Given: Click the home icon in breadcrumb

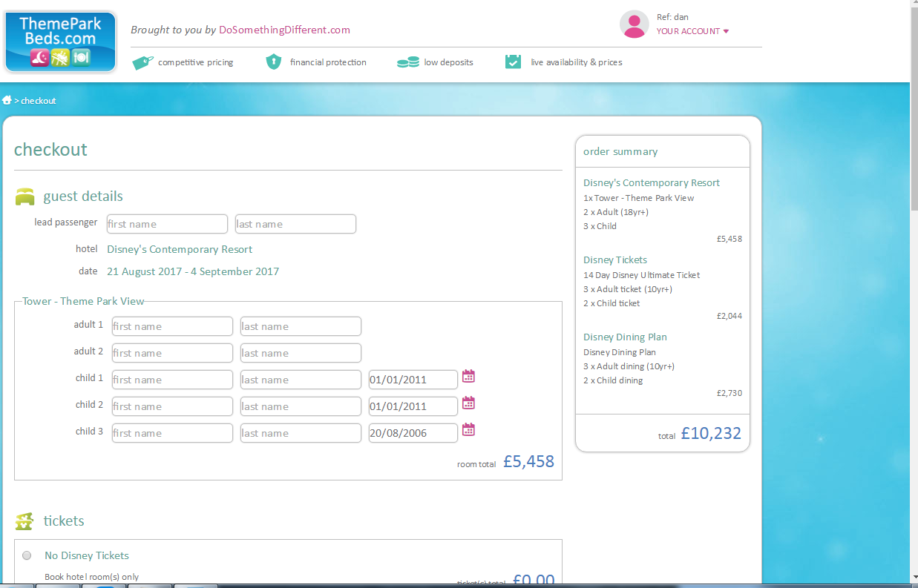Looking at the screenshot, I should coord(7,100).
